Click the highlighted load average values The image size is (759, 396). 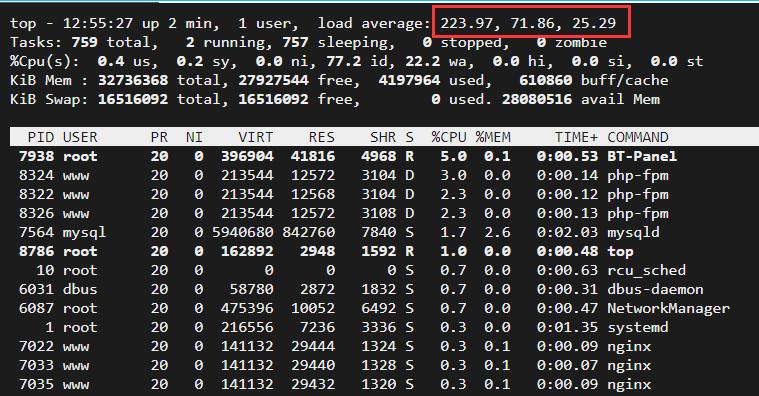point(528,23)
